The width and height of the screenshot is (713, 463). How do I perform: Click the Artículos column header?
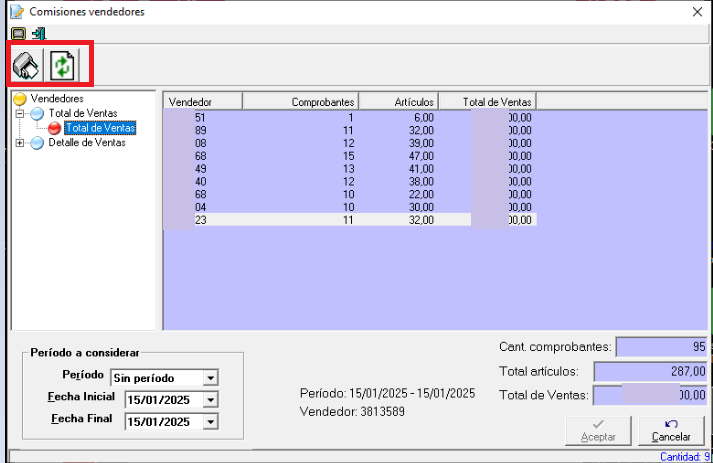[x=400, y=102]
